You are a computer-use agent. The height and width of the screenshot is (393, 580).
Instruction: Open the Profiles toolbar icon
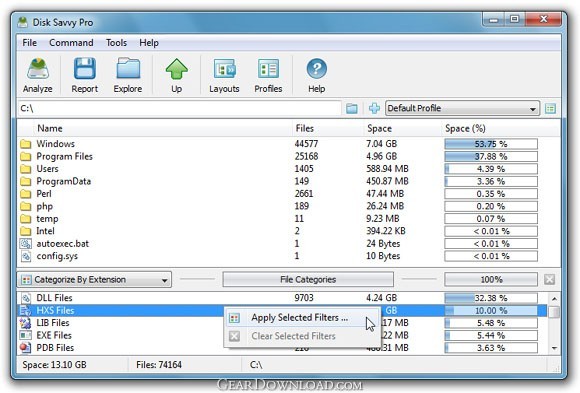(268, 69)
